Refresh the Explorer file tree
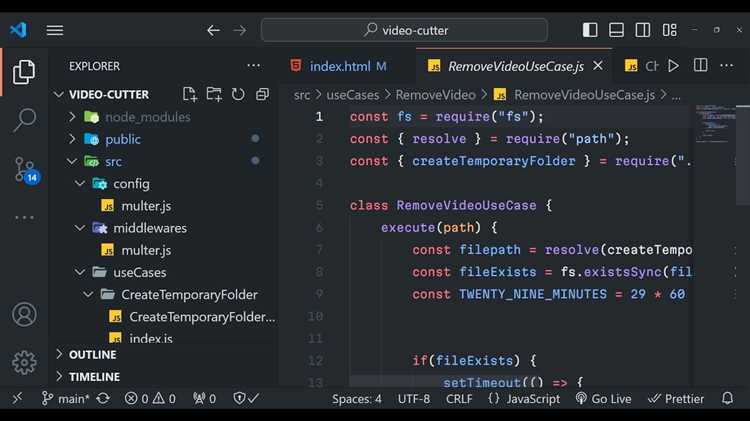The height and width of the screenshot is (421, 750). (238, 94)
